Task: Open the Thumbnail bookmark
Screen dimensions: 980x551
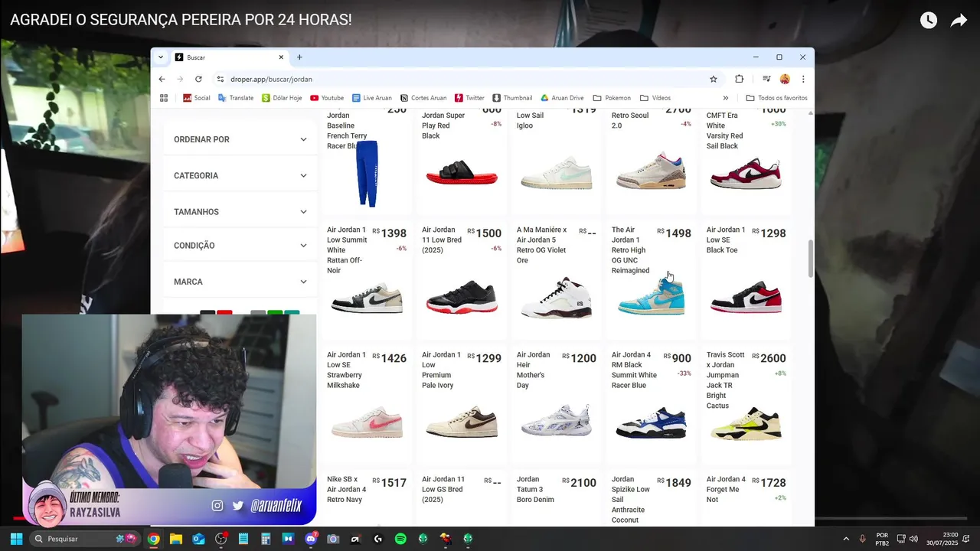Action: (x=513, y=98)
